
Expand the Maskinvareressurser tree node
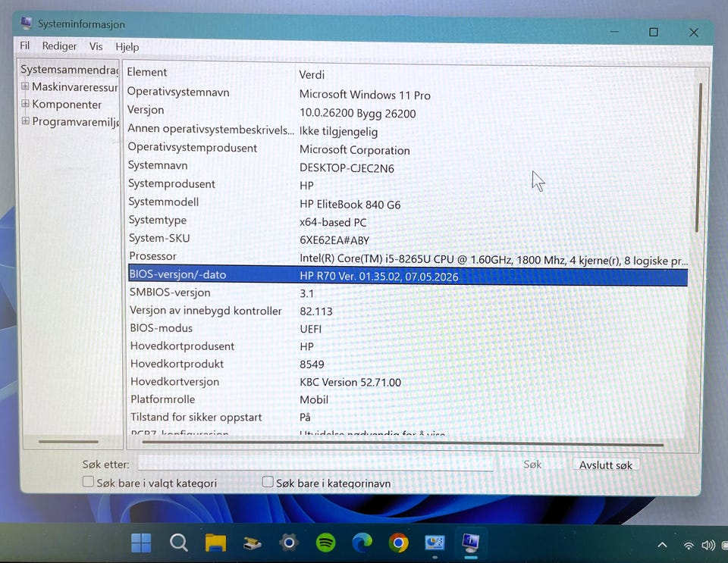coord(25,86)
